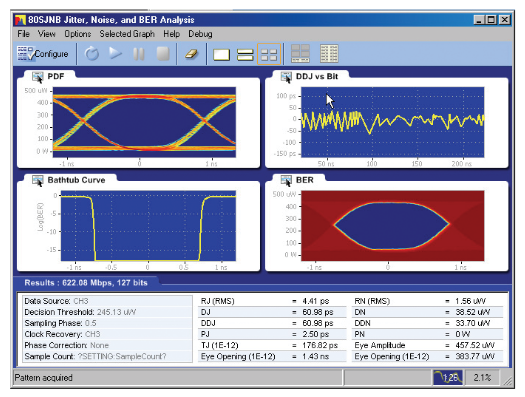Image resolution: width=525 pixels, height=397 pixels.
Task: Click the Eye Amplitude result row
Action: 428,345
